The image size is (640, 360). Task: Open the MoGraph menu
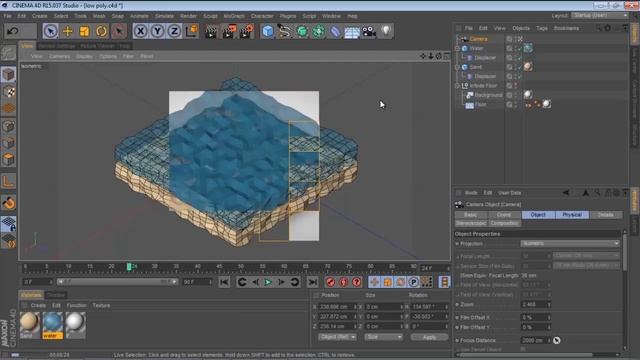click(x=234, y=16)
